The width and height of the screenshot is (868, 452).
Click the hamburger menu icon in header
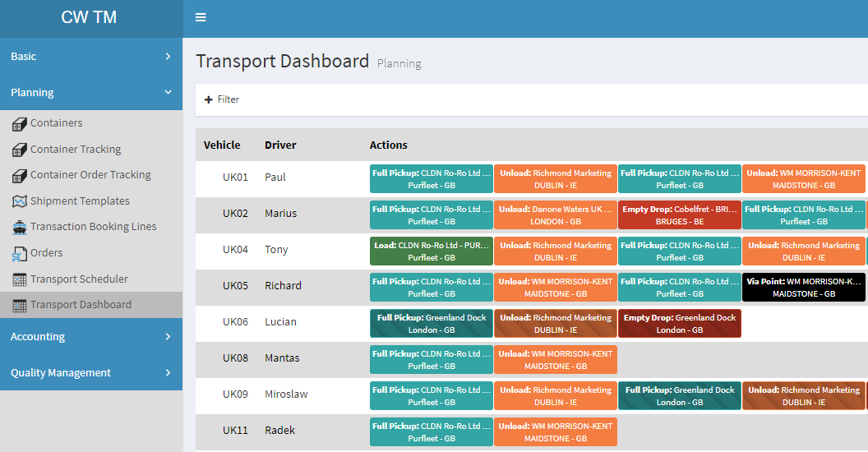(201, 18)
